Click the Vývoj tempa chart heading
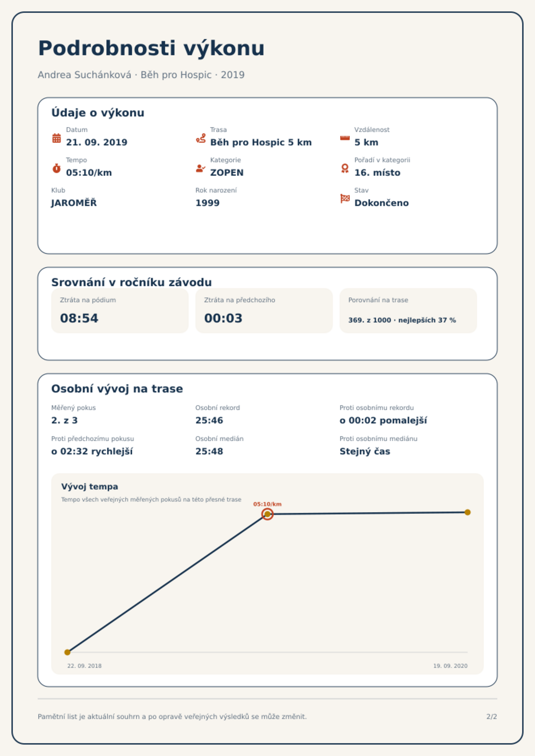The width and height of the screenshot is (535, 756). 90,487
